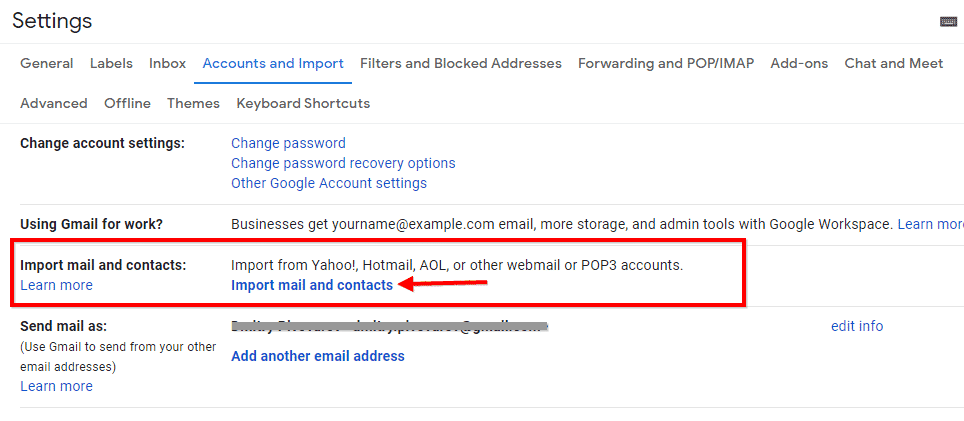Click the Import mail and contacts link
Image resolution: width=964 pixels, height=421 pixels.
pos(312,285)
